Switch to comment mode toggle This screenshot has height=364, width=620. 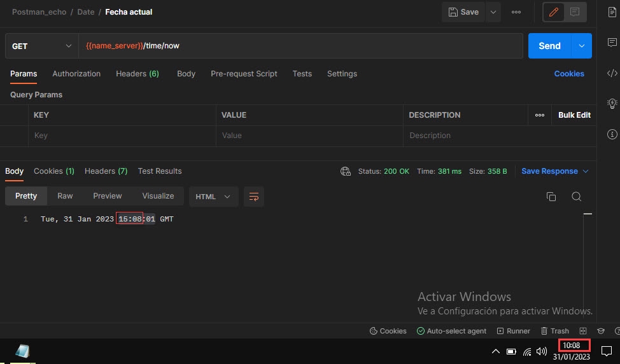tap(575, 12)
